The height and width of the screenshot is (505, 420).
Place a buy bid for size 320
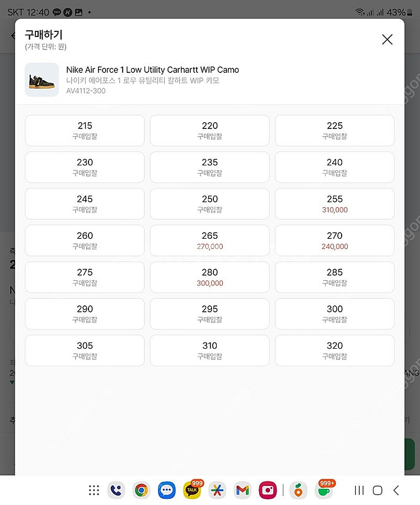point(335,350)
